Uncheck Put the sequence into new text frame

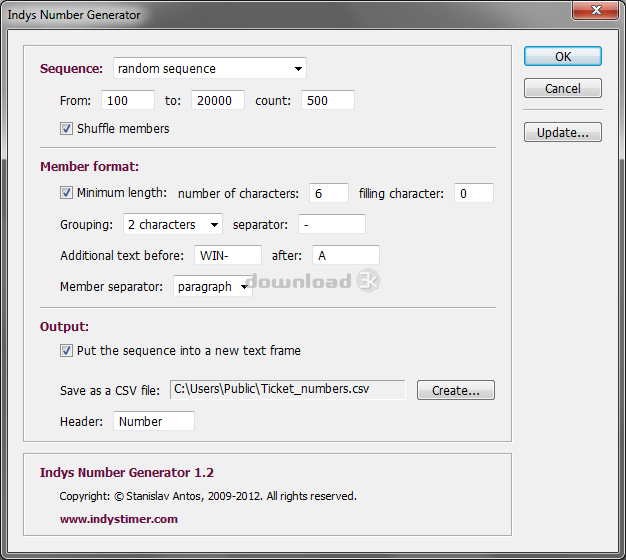tap(67, 351)
